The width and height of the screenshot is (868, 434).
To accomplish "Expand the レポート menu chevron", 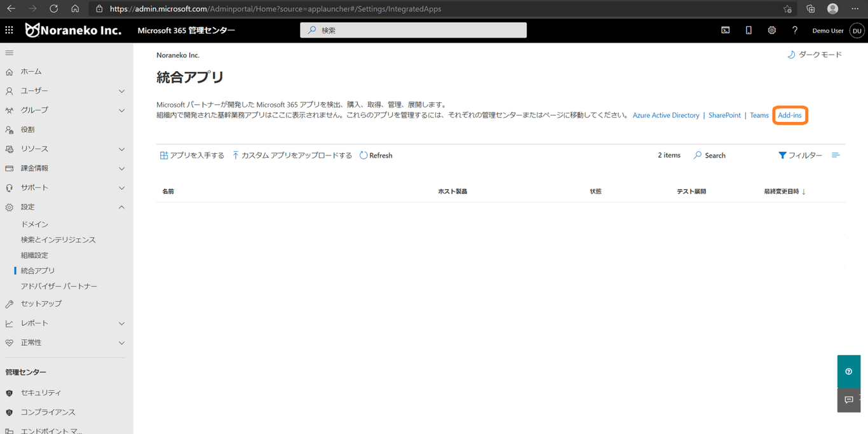I will coord(121,323).
